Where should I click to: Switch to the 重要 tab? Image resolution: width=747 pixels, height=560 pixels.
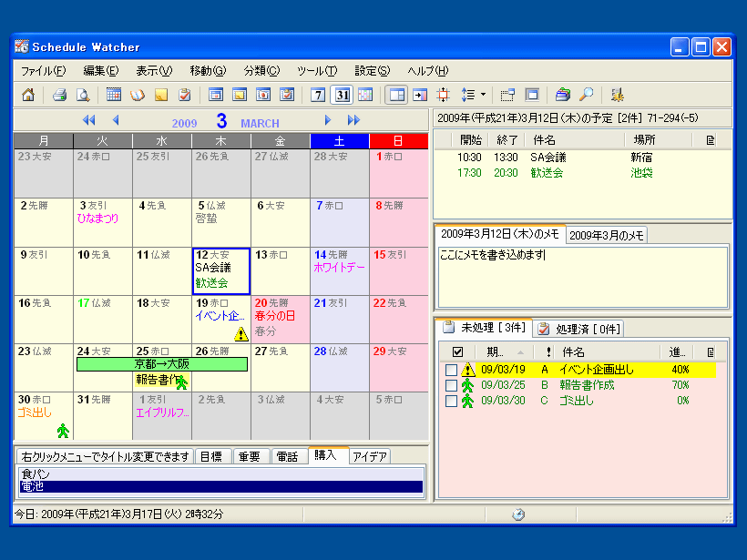(250, 457)
